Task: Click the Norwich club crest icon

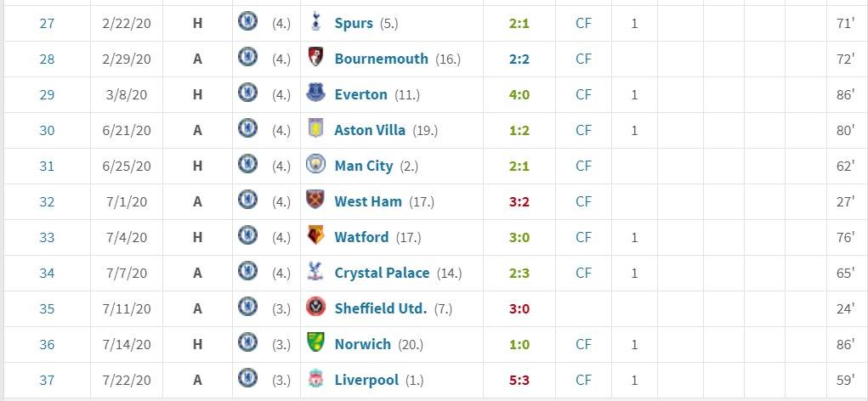Action: 316,344
